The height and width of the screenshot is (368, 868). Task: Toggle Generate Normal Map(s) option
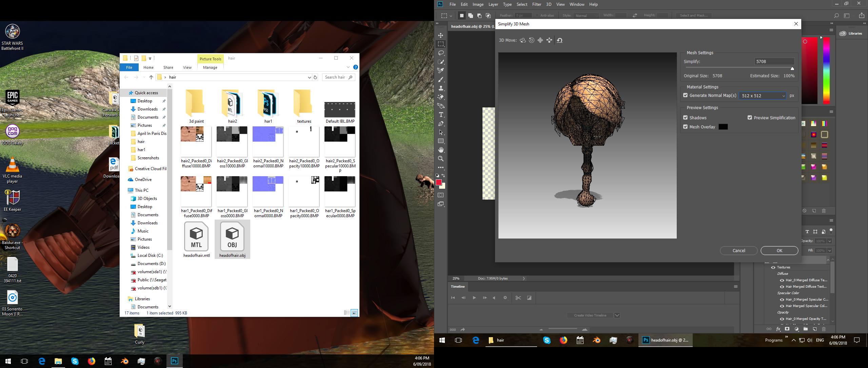tap(685, 95)
